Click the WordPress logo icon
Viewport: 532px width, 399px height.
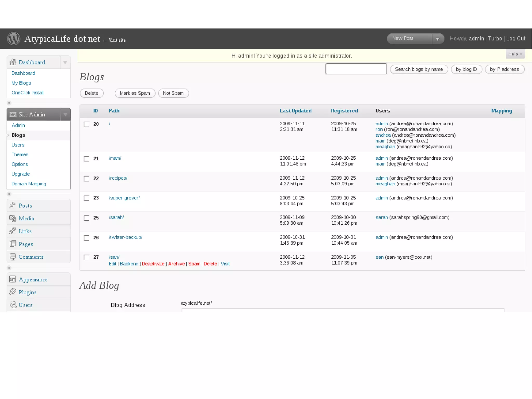tap(14, 39)
